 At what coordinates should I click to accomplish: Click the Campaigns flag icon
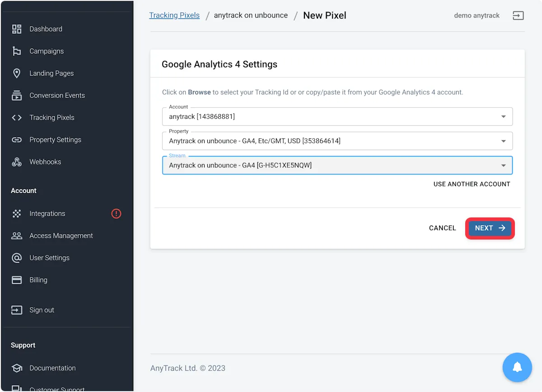point(17,51)
